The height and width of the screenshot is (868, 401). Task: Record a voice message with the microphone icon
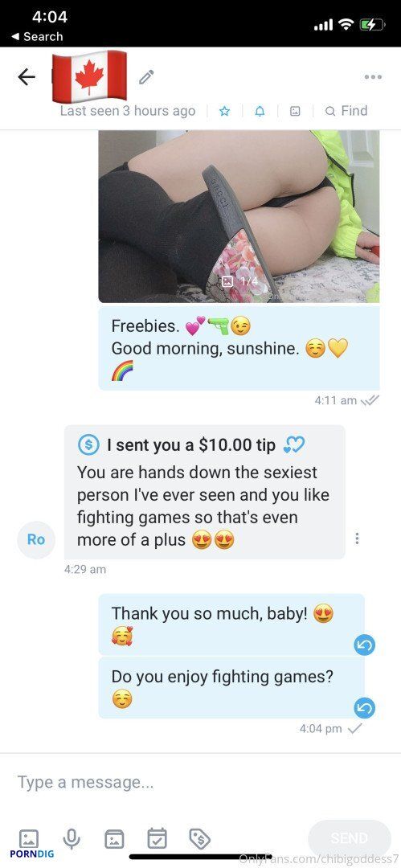72,838
